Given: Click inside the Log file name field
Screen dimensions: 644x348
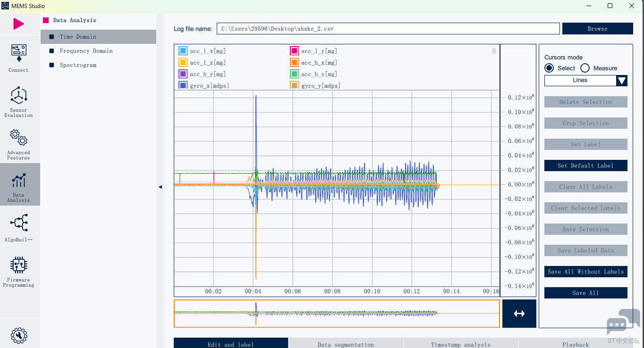Looking at the screenshot, I should coord(388,29).
